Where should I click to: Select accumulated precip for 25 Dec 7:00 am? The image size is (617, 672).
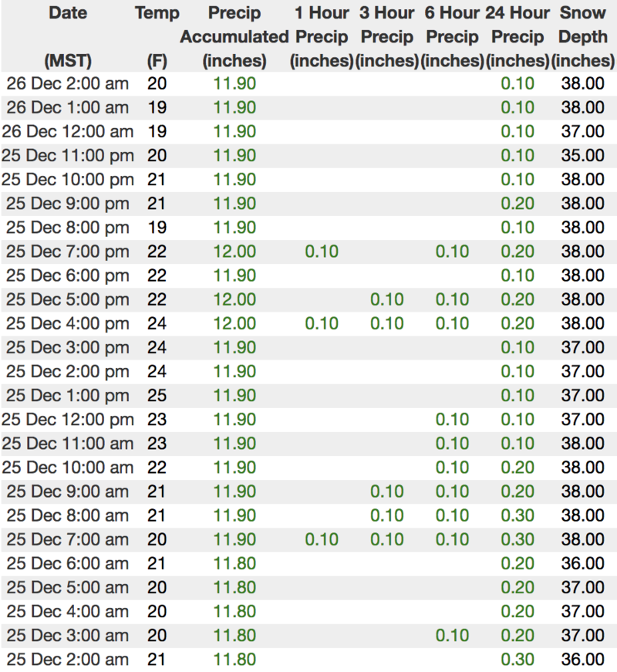click(234, 539)
